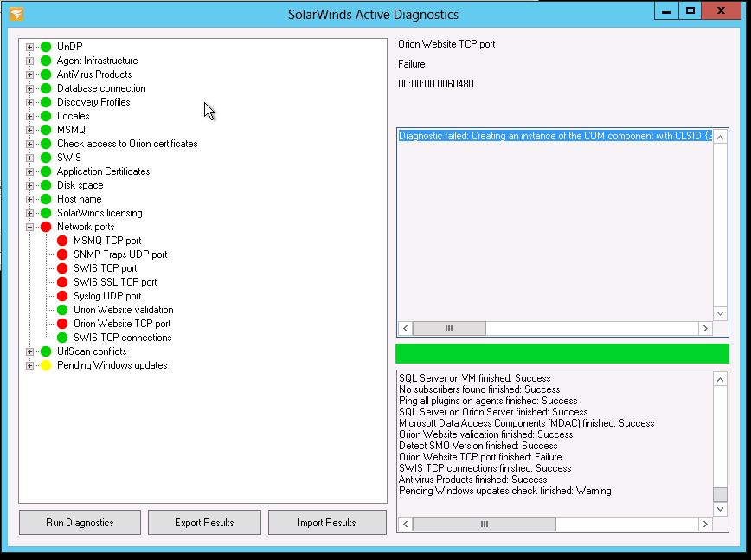751x560 pixels.
Task: Click the green dot beside SolarWinds licensing
Action: [x=46, y=213]
